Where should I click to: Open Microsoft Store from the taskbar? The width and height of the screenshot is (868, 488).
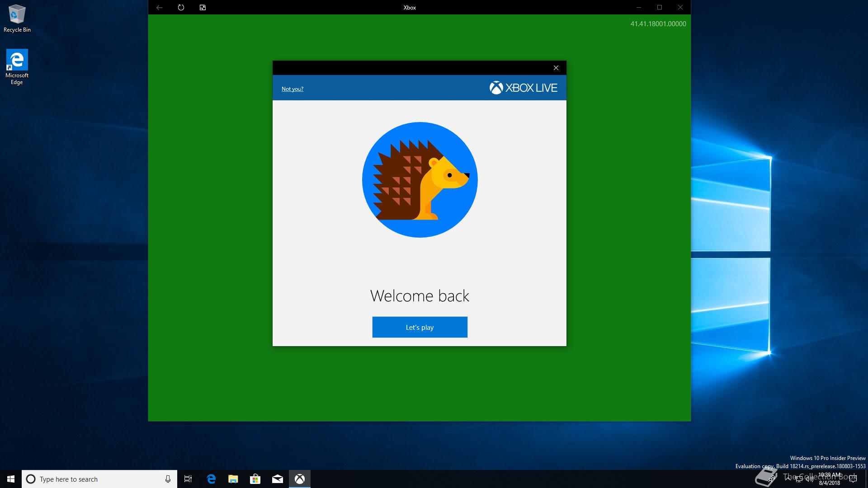point(255,479)
